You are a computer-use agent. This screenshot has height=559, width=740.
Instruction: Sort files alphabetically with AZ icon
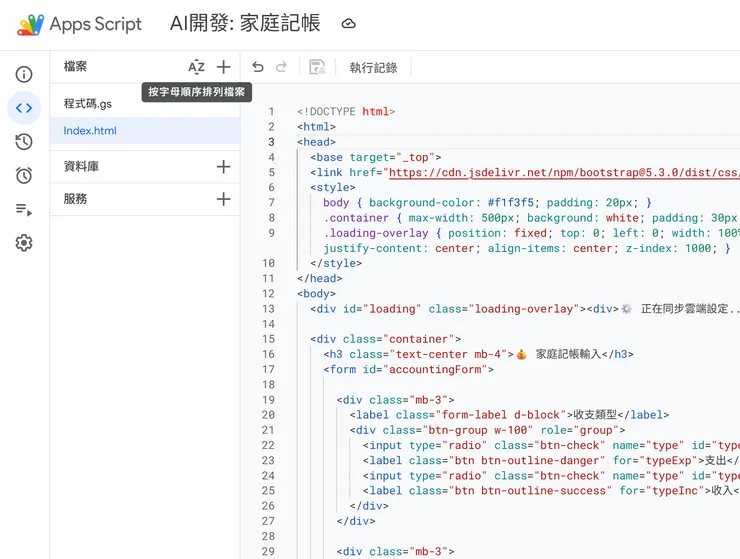click(x=196, y=67)
